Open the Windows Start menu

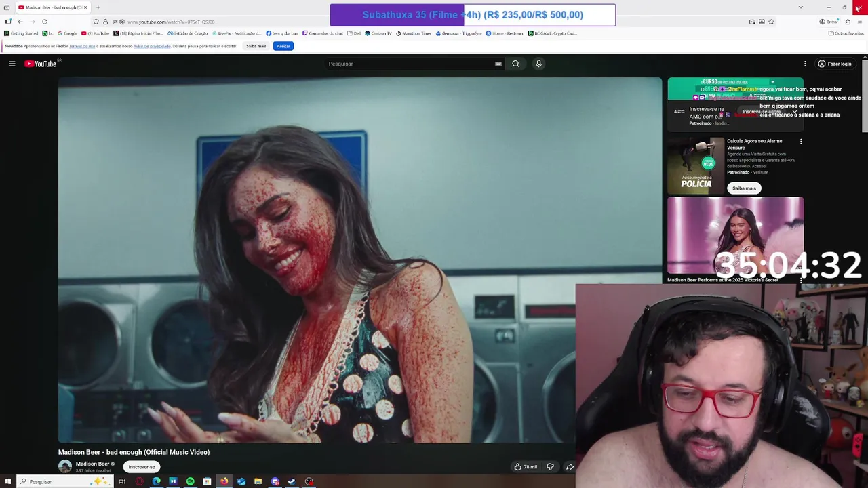(x=7, y=481)
